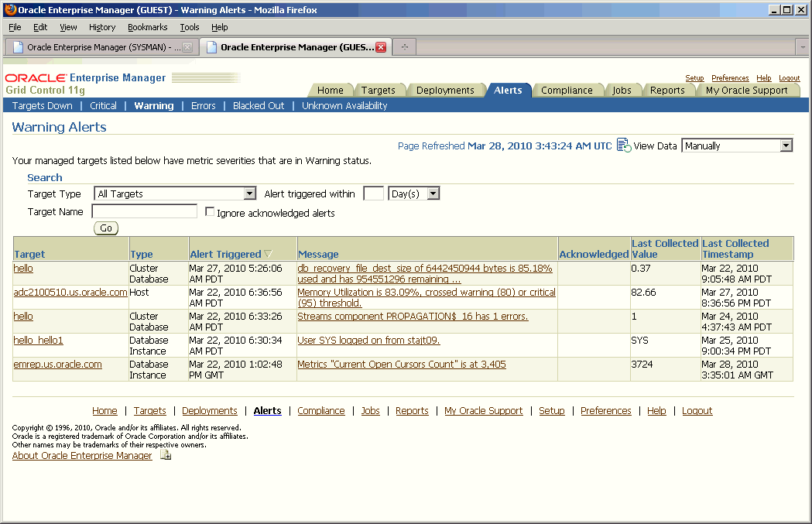The image size is (812, 524).
Task: Sort by Acknowledged column header
Action: (x=594, y=254)
